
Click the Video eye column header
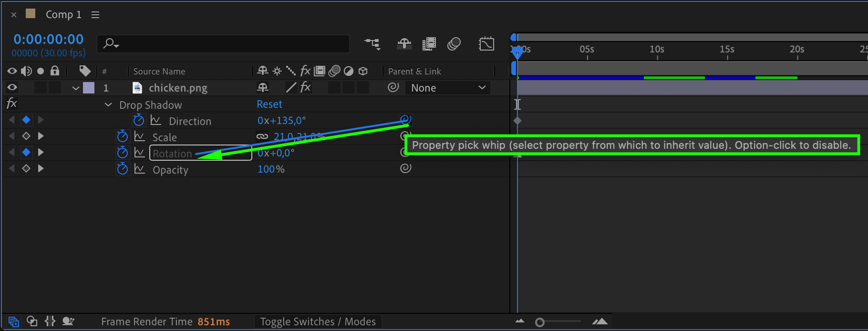(x=12, y=71)
